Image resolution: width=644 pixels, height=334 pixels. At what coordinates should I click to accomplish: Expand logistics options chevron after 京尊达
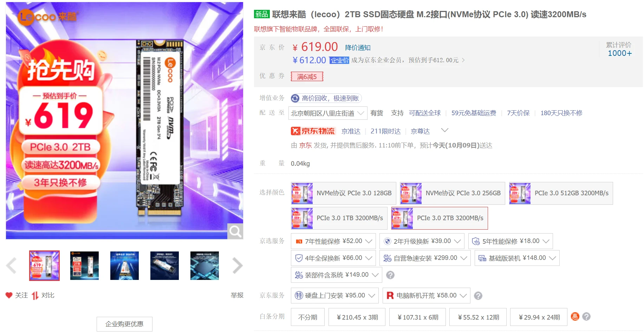[x=444, y=130]
